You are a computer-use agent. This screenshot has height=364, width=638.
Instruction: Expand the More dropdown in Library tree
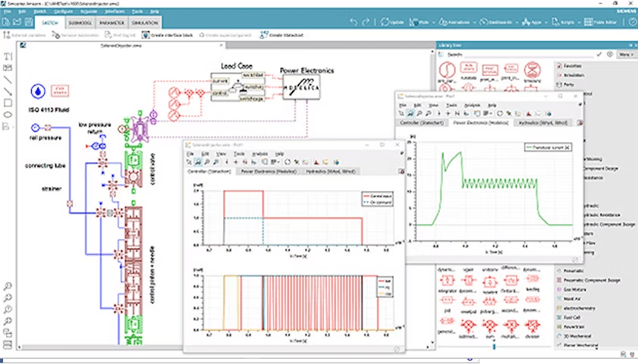624,55
